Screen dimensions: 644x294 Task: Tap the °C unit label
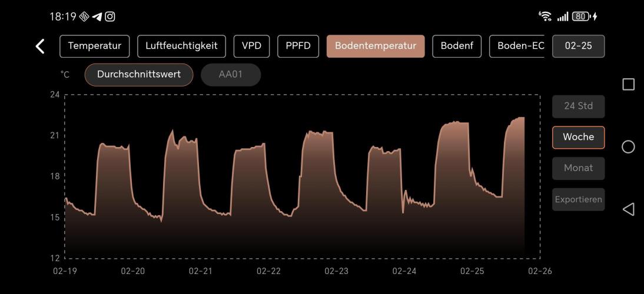pos(65,75)
